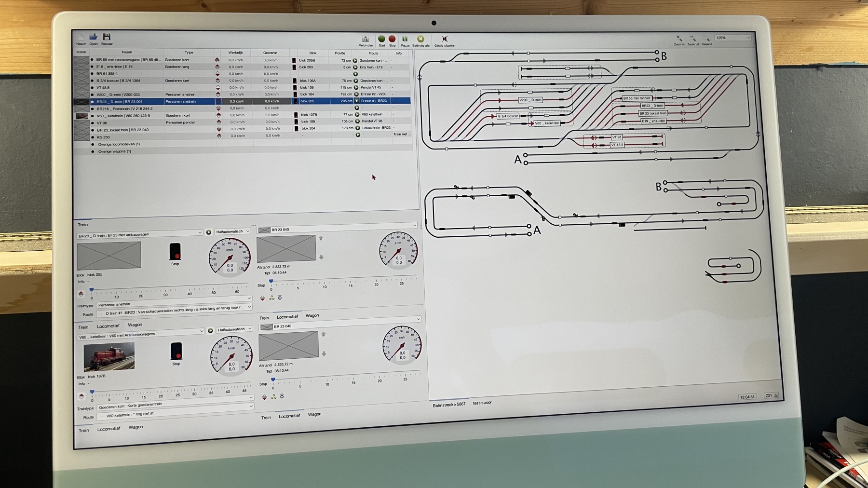Click the red V60 locomotive photo

[109, 356]
